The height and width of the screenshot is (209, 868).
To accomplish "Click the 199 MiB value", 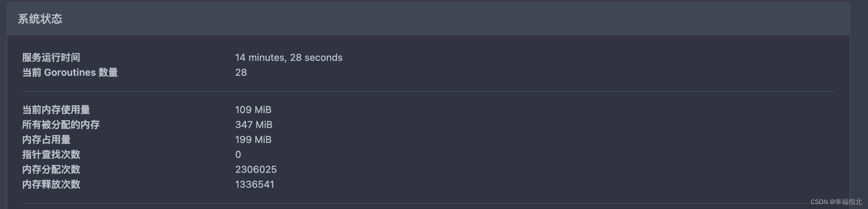I will [x=253, y=140].
